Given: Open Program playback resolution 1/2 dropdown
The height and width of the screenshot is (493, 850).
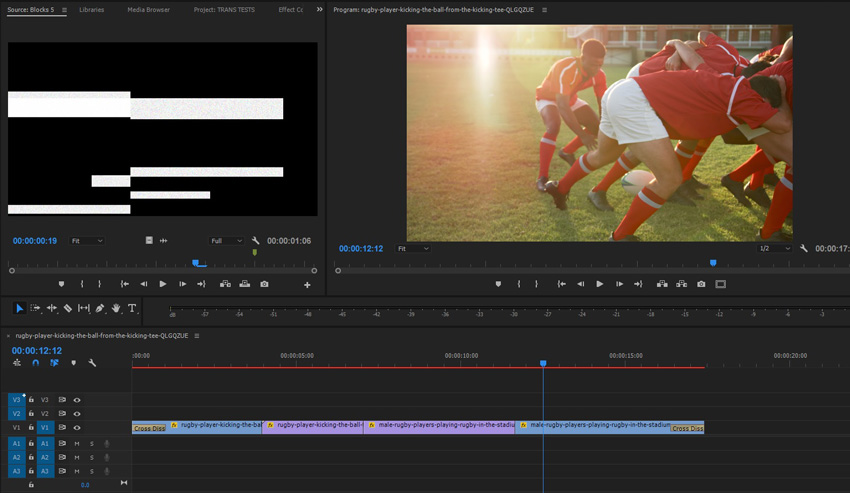Looking at the screenshot, I should tap(775, 248).
